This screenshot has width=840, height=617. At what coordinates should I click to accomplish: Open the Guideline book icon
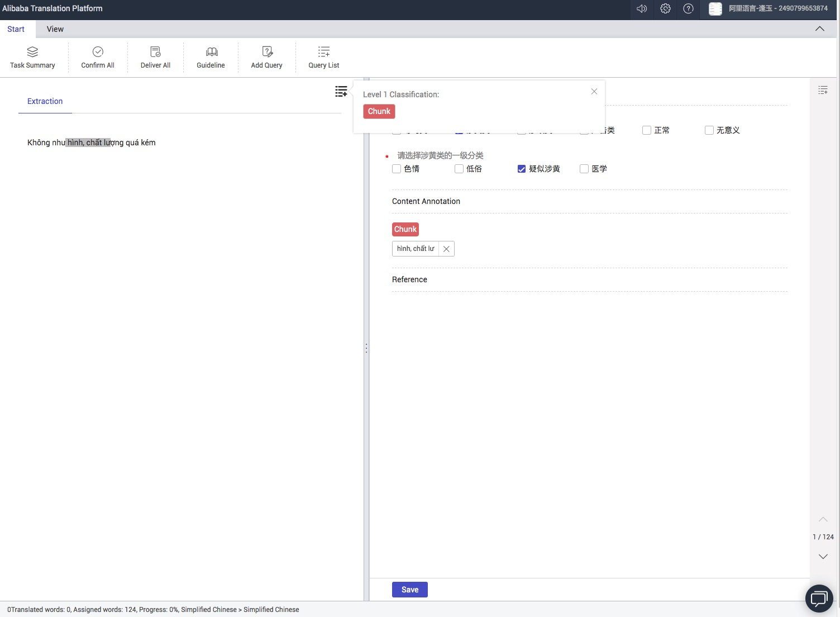point(211,52)
